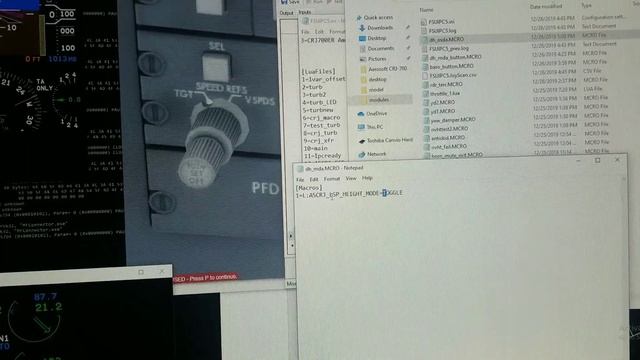Open the File menu in Notepad

point(300,179)
